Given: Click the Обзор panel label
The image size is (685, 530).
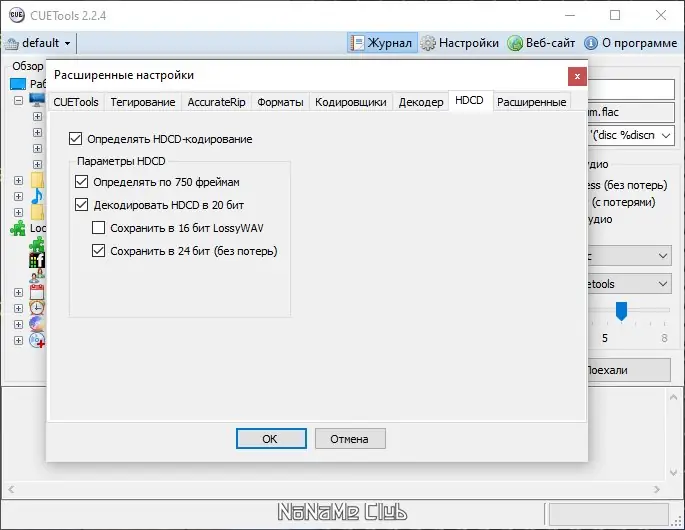Looking at the screenshot, I should tap(28, 66).
